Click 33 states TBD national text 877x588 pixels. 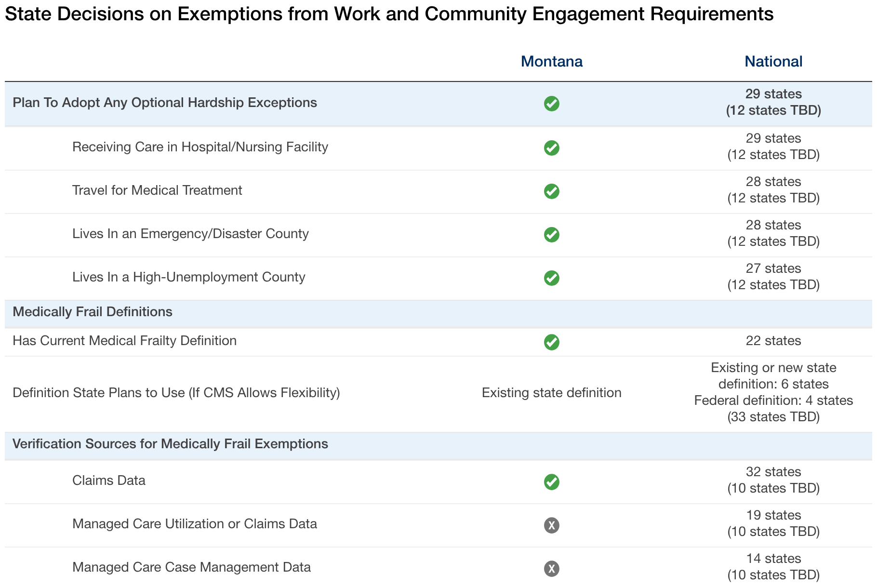773,417
